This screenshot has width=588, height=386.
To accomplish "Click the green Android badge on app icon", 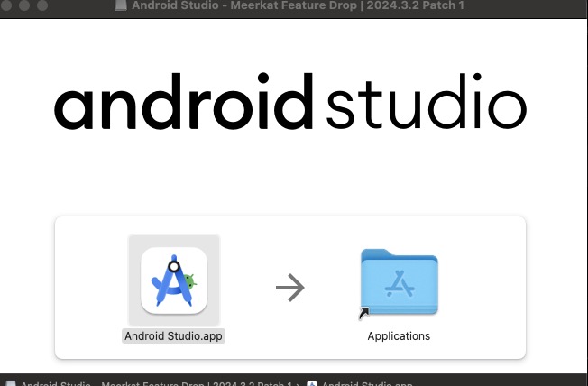I will coord(190,282).
